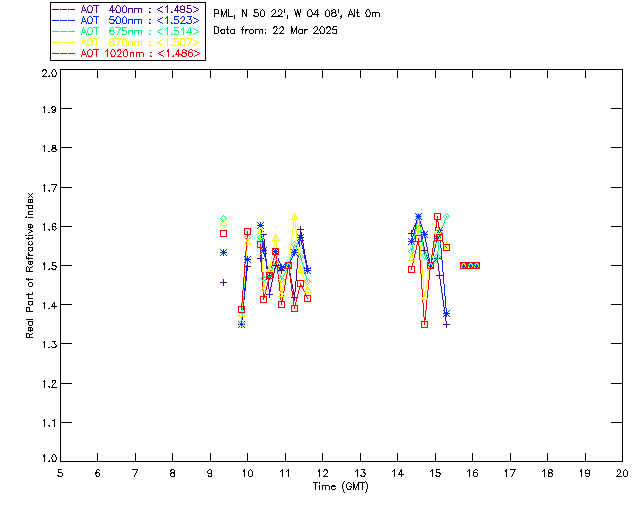Click the x-axis hour label 12

pyautogui.click(x=322, y=473)
